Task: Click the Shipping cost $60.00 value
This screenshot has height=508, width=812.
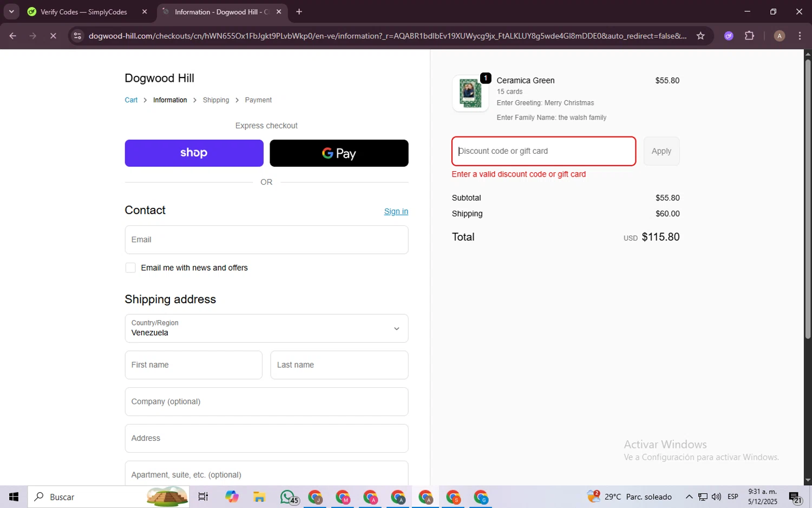Action: click(x=667, y=214)
